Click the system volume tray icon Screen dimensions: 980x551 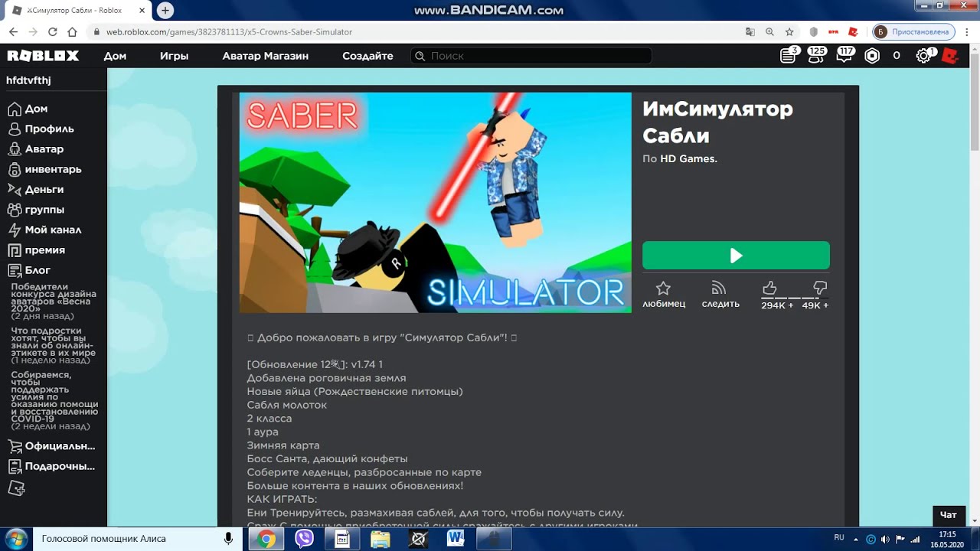[885, 539]
